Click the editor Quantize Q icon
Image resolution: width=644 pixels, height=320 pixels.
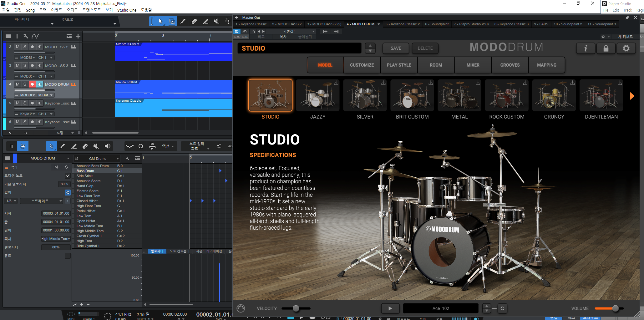(x=141, y=146)
